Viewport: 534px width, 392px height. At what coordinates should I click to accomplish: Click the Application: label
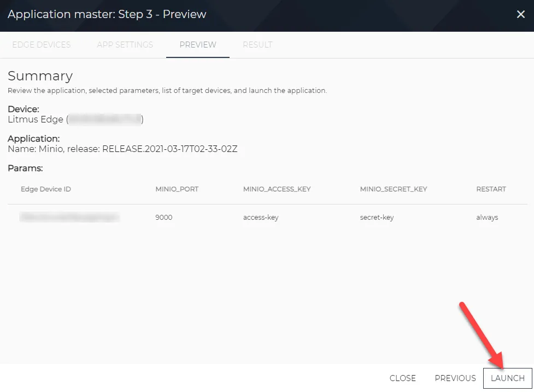34,139
